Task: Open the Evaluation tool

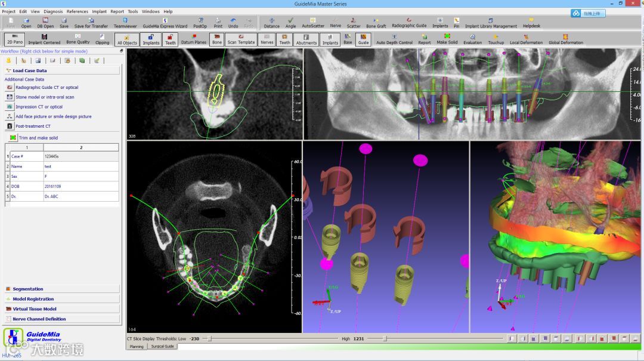Action: tap(472, 39)
